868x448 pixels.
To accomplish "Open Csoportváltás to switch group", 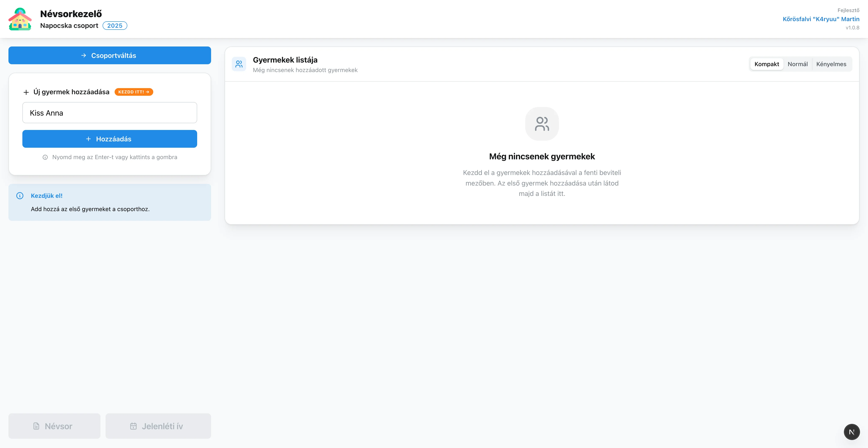I will 110,55.
